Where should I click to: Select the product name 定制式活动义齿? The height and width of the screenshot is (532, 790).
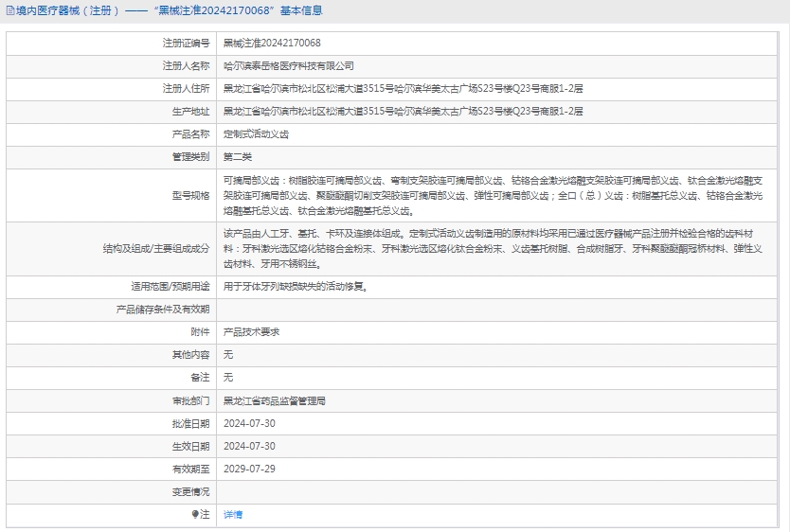(x=257, y=134)
